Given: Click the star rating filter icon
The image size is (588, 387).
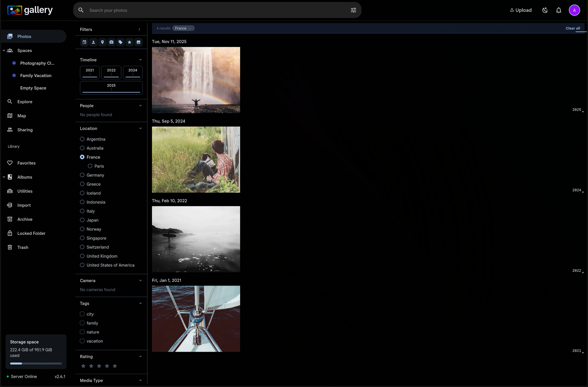Looking at the screenshot, I should coord(129,42).
